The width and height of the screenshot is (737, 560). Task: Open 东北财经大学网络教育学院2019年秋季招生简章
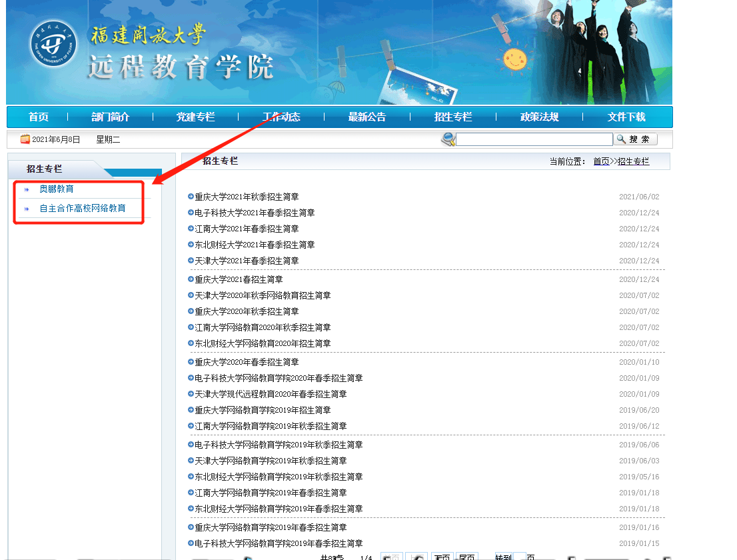[279, 477]
